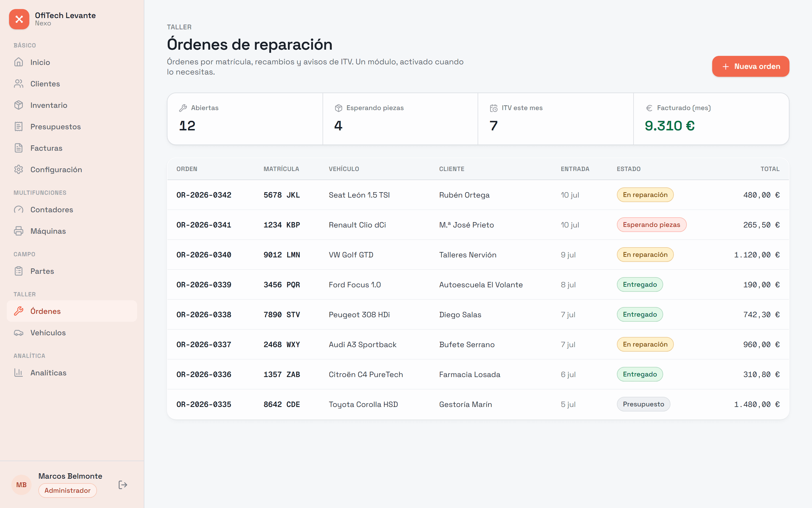Open Inventario from the sidebar
Viewport: 812px width, 508px height.
pos(72,105)
